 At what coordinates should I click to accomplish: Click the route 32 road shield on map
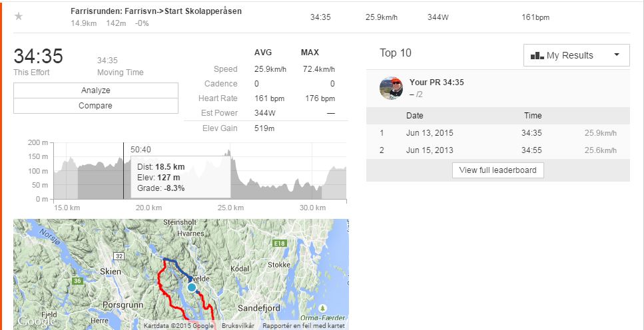coord(119,255)
